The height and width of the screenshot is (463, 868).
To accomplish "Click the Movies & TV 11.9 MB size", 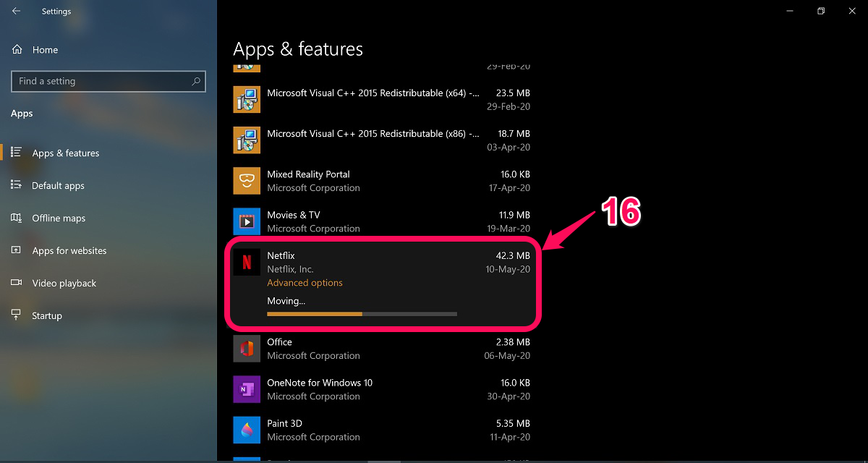I will (513, 215).
